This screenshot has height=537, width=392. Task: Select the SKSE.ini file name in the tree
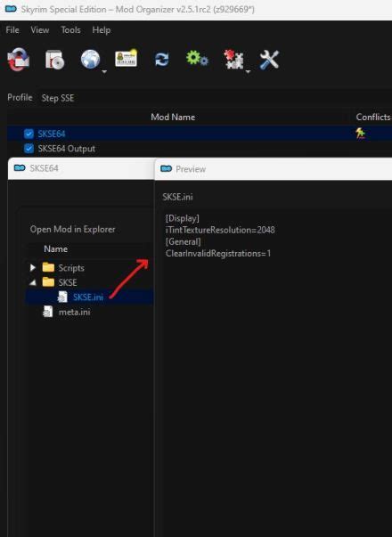click(87, 297)
